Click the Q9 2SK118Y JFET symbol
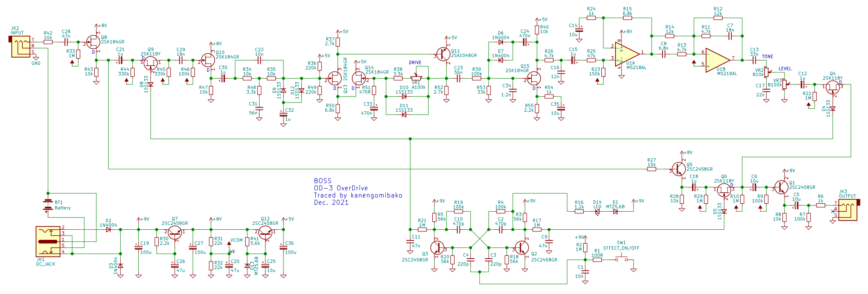This screenshot has width=868, height=294. pyautogui.click(x=151, y=63)
